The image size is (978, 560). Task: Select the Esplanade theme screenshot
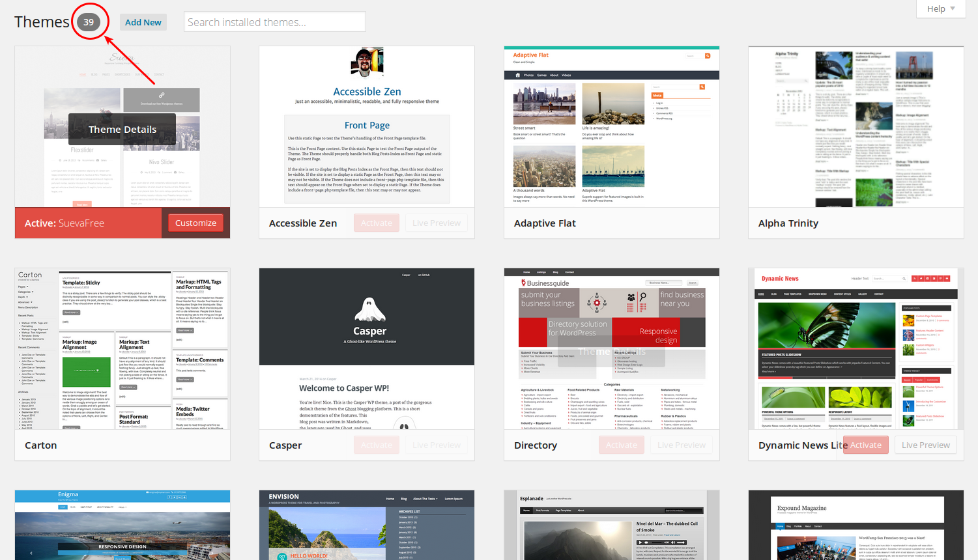(611, 525)
